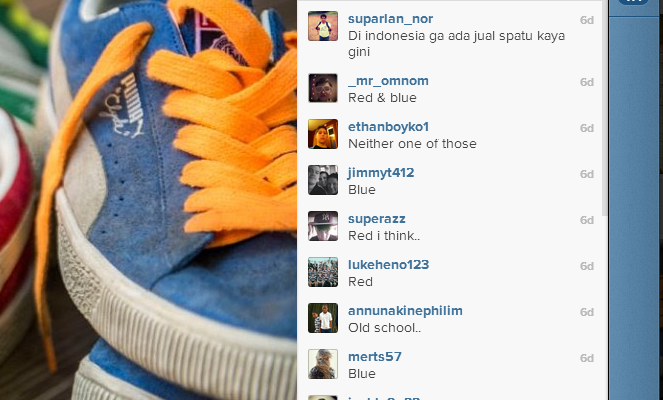Click the 6d timestamp beside merts57

pyautogui.click(x=586, y=358)
